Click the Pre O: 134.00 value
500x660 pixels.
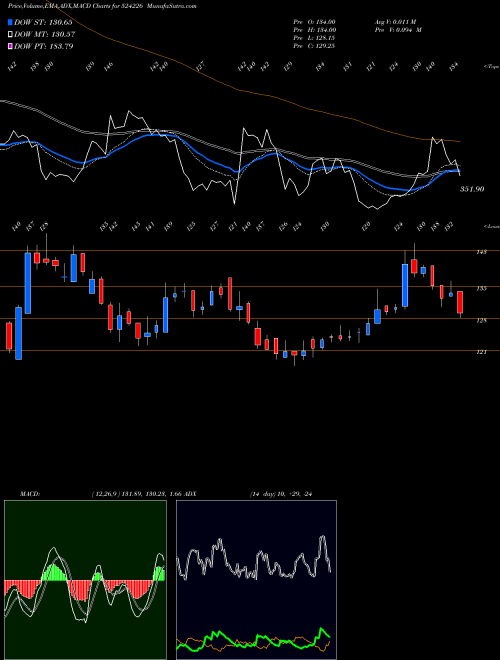coord(314,22)
